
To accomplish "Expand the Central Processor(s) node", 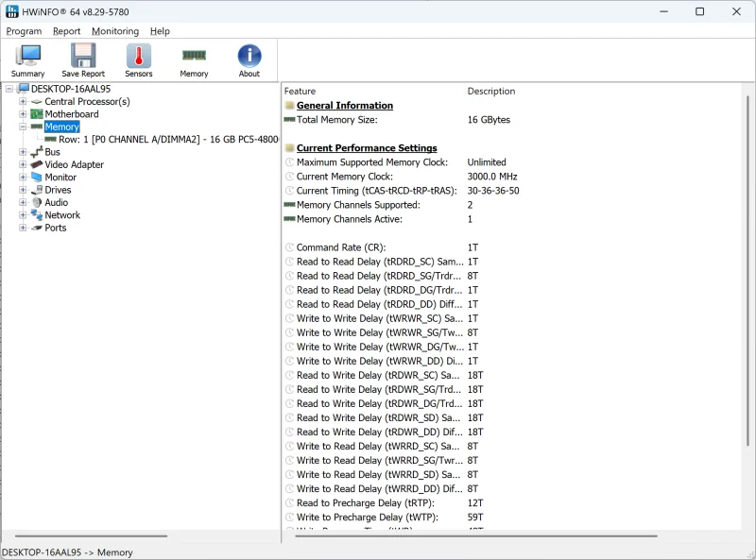I will click(x=23, y=102).
